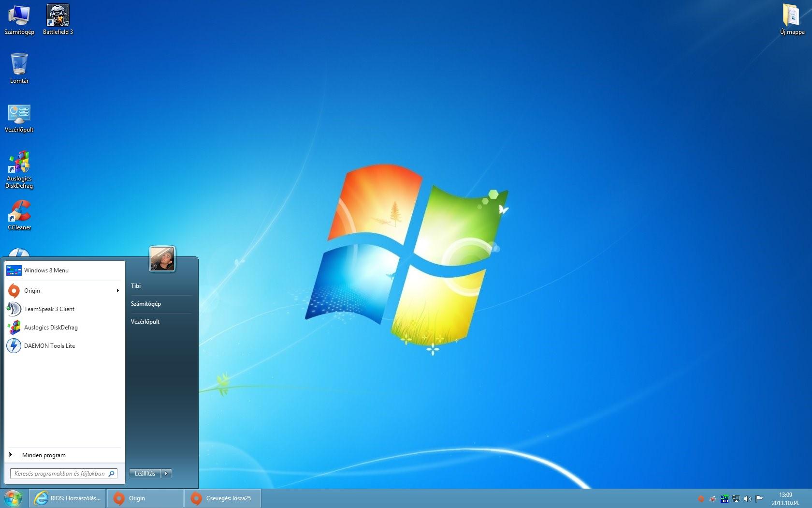Switch to the Internet Explorer RIOS taskbar window
Screen dimensions: 812x508
[68, 498]
